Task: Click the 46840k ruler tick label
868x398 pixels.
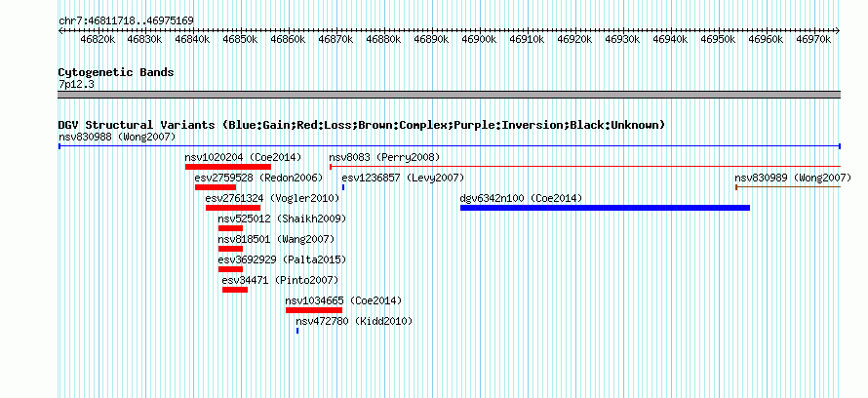Action: click(193, 40)
